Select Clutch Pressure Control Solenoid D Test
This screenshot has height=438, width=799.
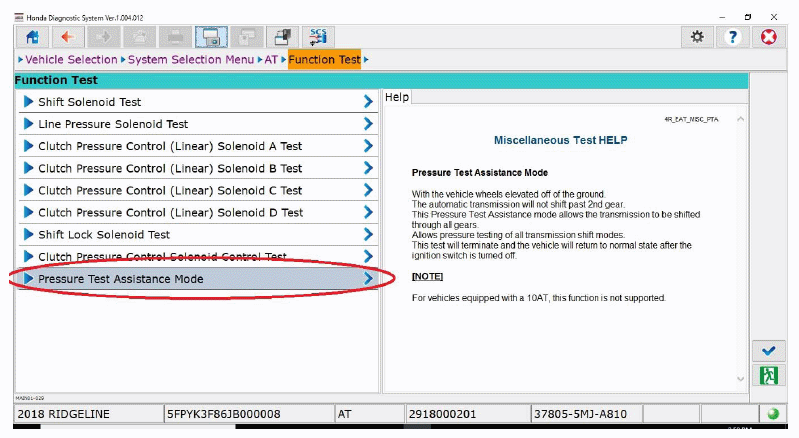click(198, 212)
